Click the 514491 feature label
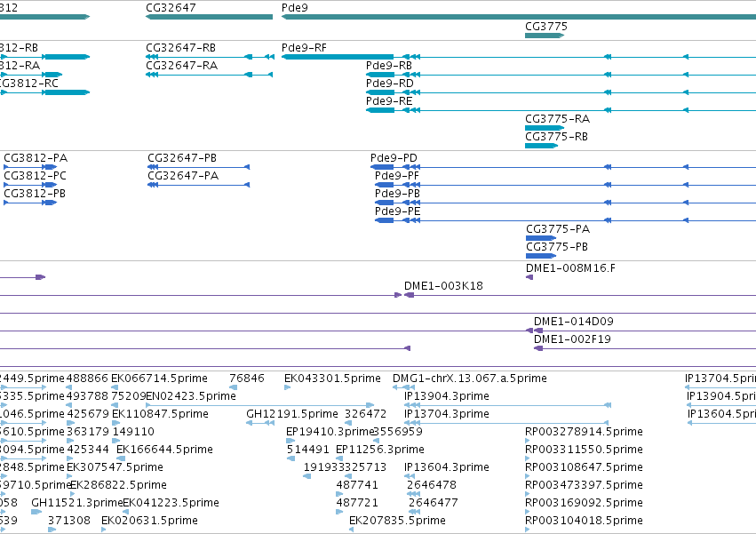The height and width of the screenshot is (534, 756). [x=308, y=450]
